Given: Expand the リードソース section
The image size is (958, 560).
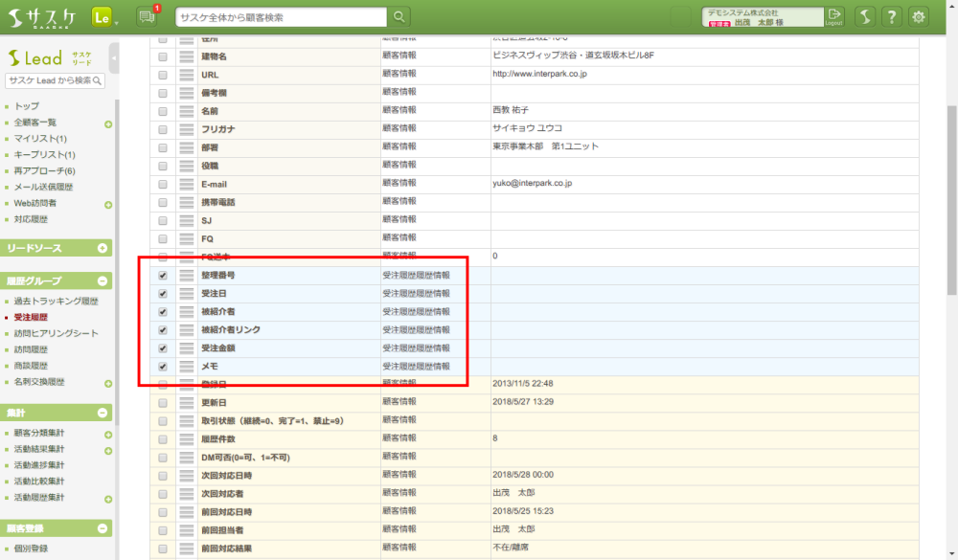Looking at the screenshot, I should [x=103, y=249].
